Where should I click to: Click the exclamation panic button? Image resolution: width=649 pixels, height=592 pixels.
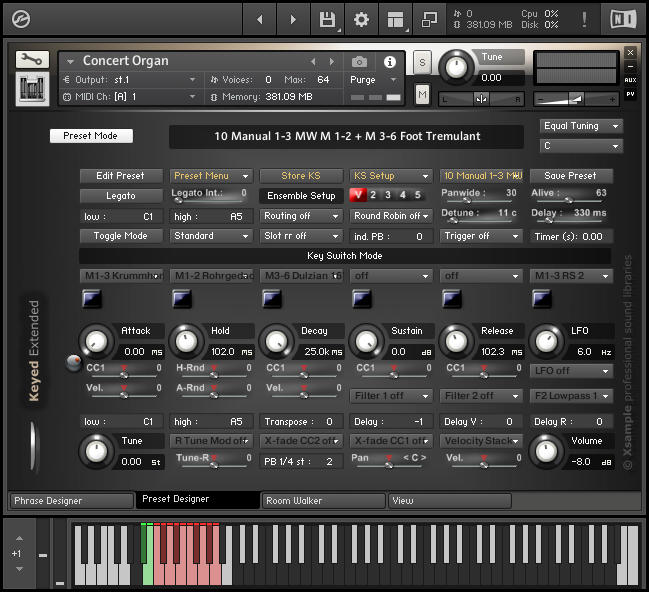tap(584, 19)
